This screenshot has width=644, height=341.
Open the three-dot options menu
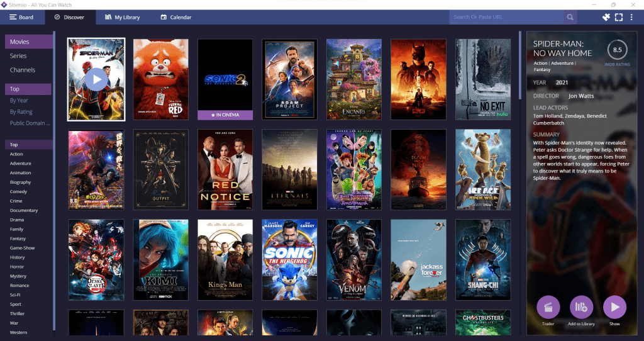631,17
